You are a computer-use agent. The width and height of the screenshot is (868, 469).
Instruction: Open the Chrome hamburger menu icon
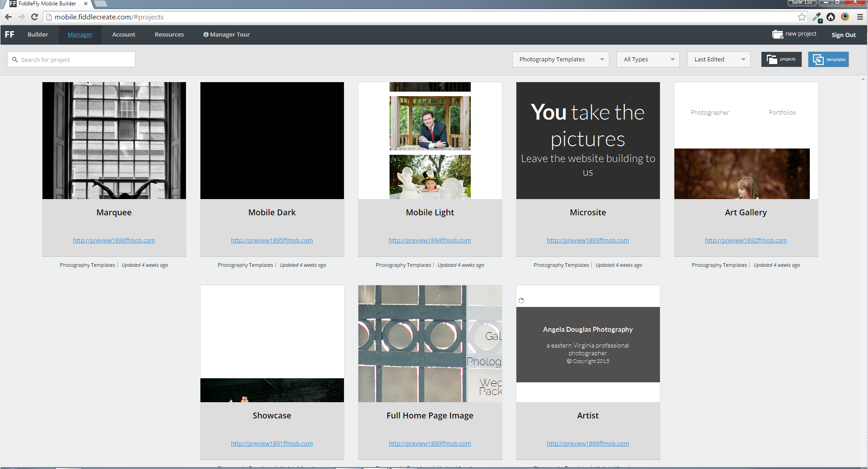[x=859, y=17]
